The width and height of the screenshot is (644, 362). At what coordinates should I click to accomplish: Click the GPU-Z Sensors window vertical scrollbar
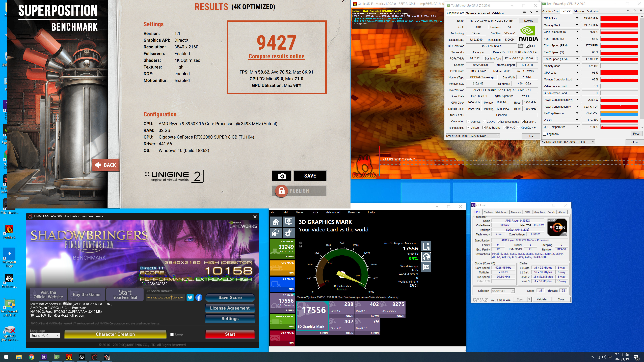[642, 72]
